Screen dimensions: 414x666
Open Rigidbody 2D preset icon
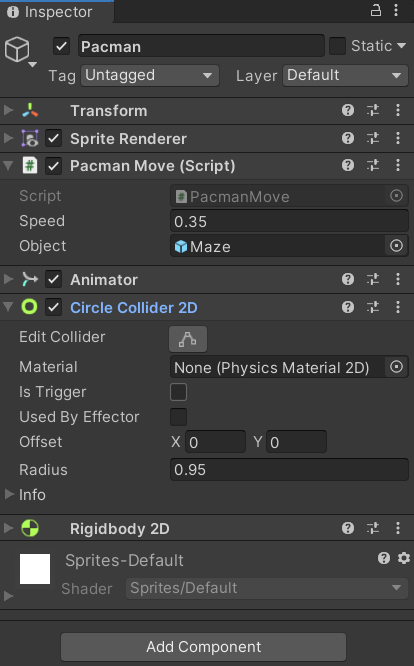click(x=373, y=528)
